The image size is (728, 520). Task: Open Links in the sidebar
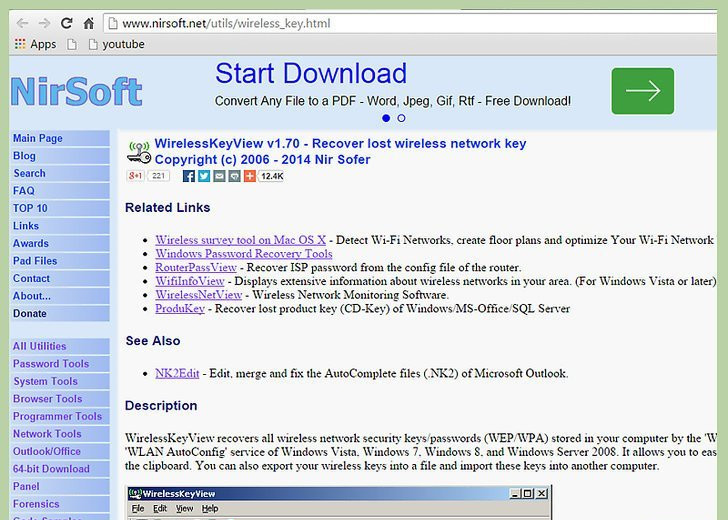click(x=60, y=226)
